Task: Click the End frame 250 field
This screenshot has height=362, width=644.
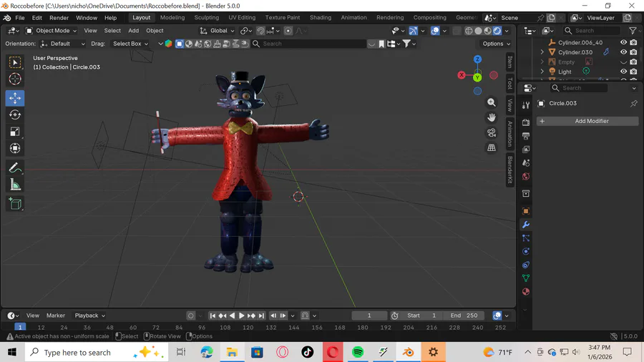Action: [464, 315]
